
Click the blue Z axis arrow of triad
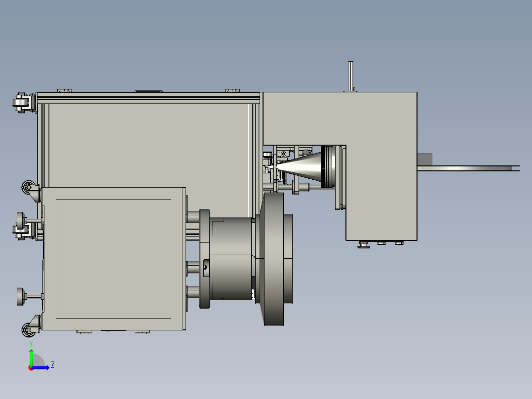tap(41, 367)
